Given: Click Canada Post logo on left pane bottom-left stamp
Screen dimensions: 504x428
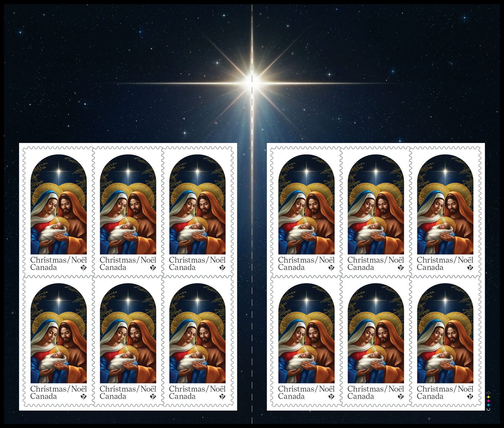Looking at the screenshot, I should (84, 397).
